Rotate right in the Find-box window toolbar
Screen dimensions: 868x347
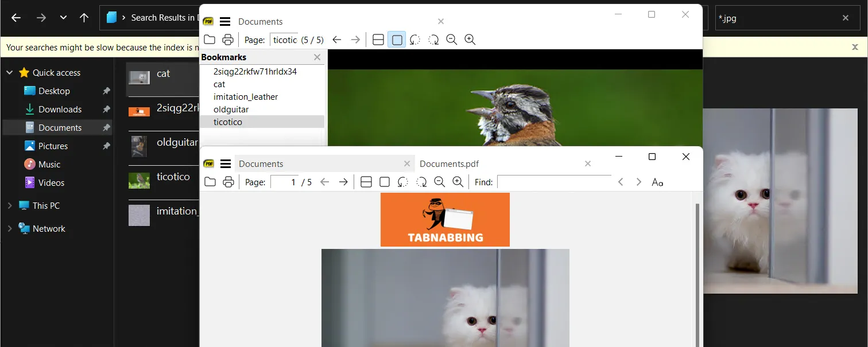[x=421, y=182]
